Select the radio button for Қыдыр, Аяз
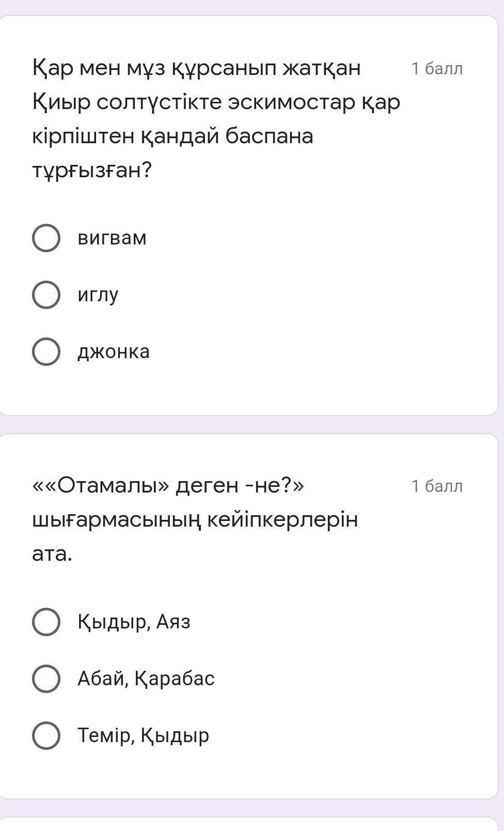 point(46,622)
